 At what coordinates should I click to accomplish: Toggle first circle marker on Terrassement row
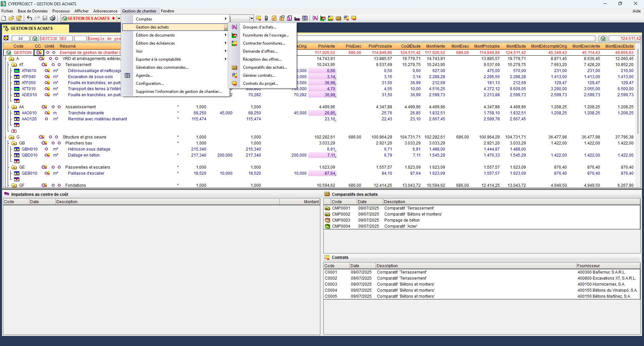pyautogui.click(x=53, y=65)
